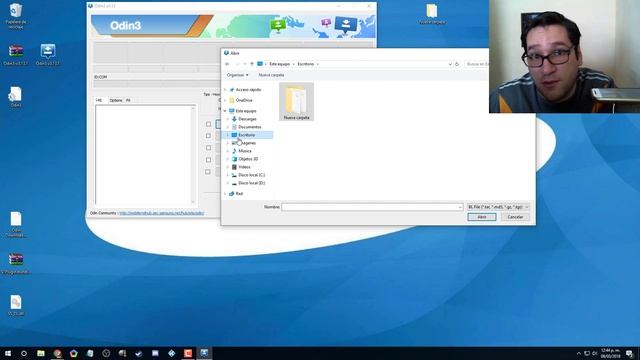The width and height of the screenshot is (640, 360).
Task: Expand the OneDrive node
Action: 225,100
